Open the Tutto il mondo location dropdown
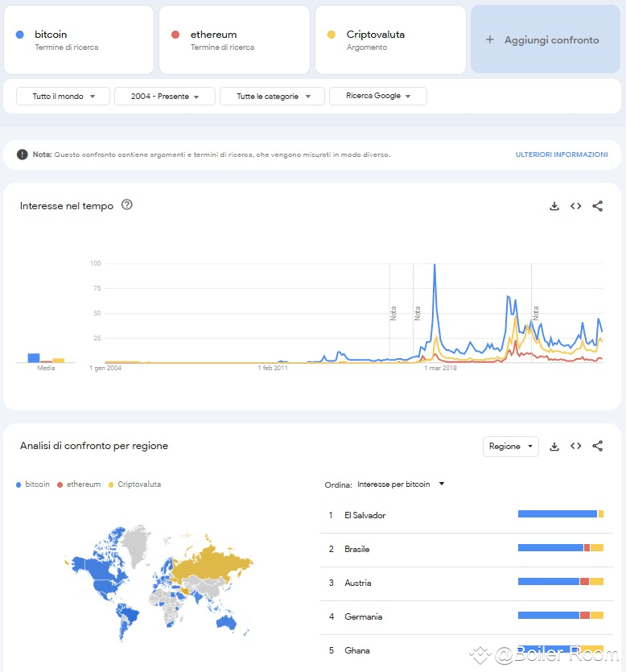 [63, 96]
